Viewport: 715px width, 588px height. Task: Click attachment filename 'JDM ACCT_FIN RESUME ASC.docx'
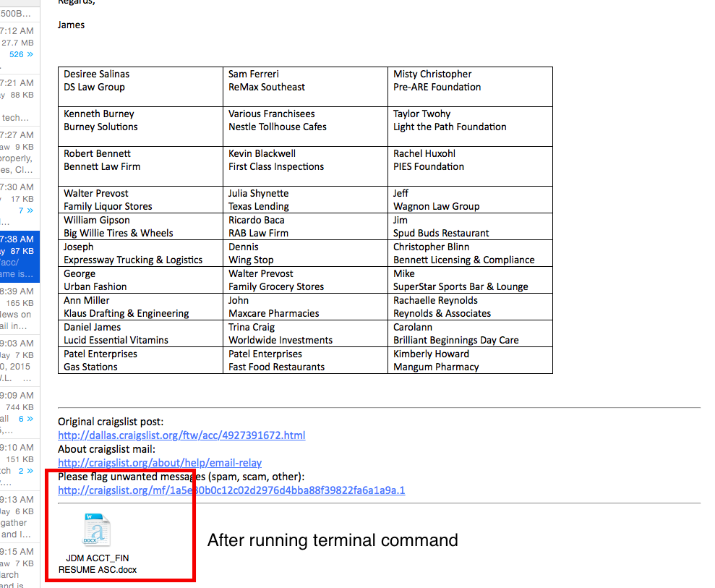(98, 564)
